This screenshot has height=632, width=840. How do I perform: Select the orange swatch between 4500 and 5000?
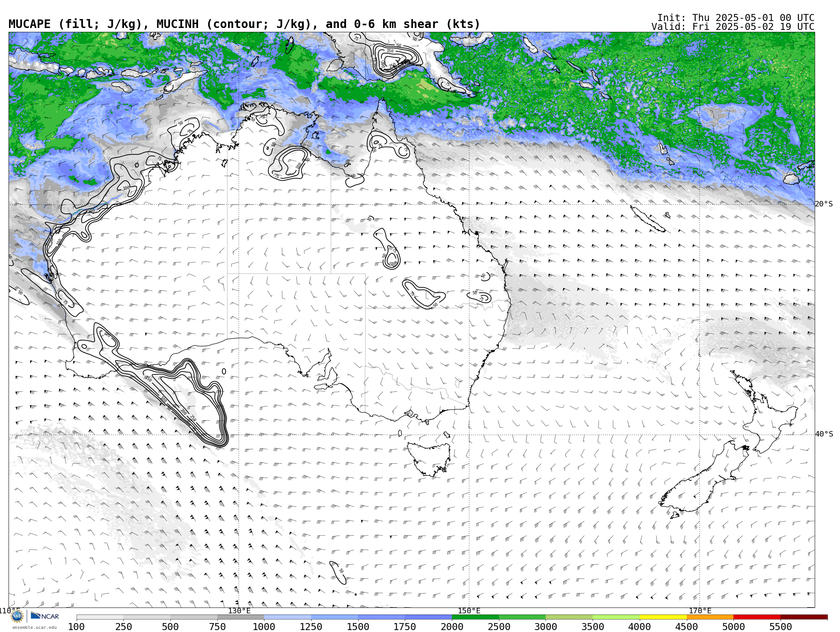click(710, 617)
